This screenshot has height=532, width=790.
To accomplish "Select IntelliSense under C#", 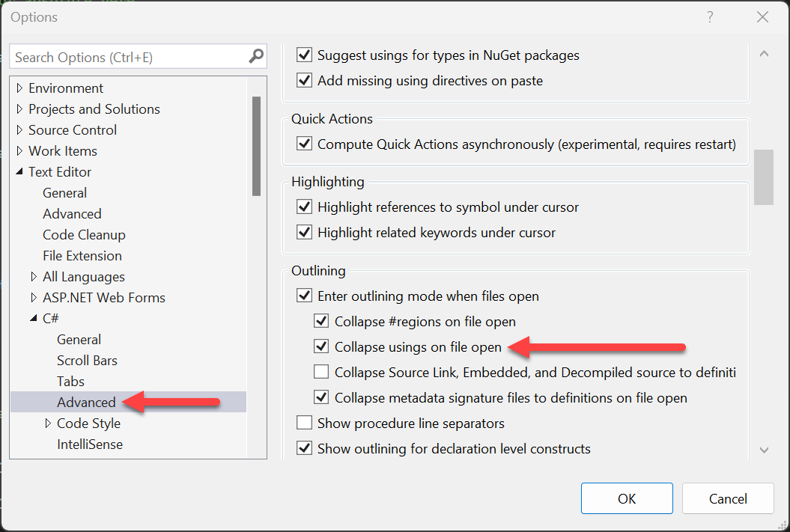I will (90, 444).
